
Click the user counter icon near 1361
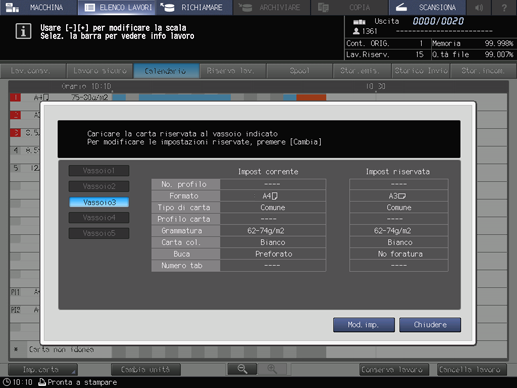coord(356,31)
